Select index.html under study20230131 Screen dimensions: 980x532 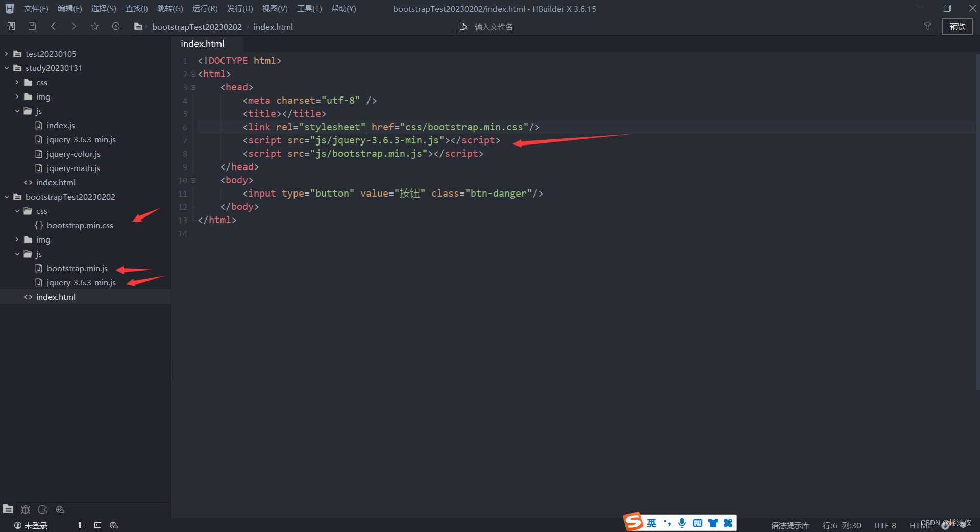click(56, 182)
